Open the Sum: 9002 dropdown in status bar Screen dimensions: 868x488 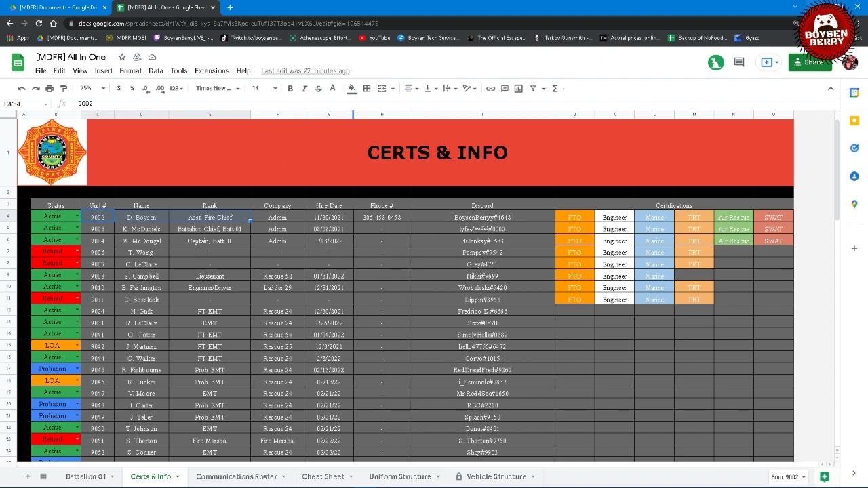pos(789,476)
